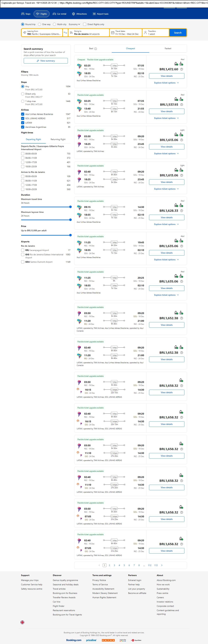Click the swap origin and destination arrows icon
208x644 pixels.
coord(65,33)
